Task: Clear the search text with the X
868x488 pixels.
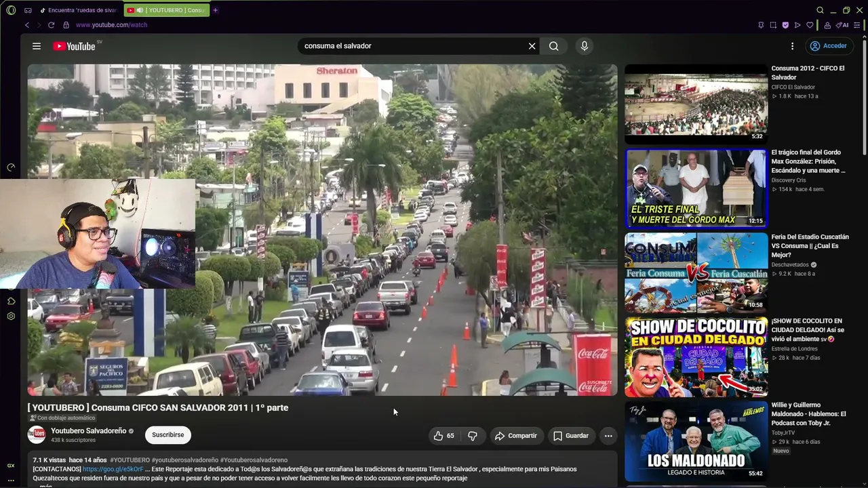Action: (x=532, y=46)
